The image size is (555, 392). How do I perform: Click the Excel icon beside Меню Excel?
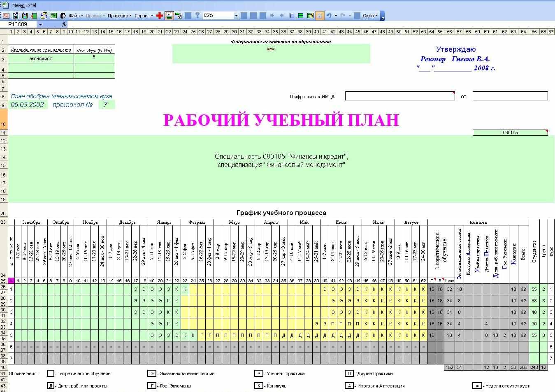[5, 5]
